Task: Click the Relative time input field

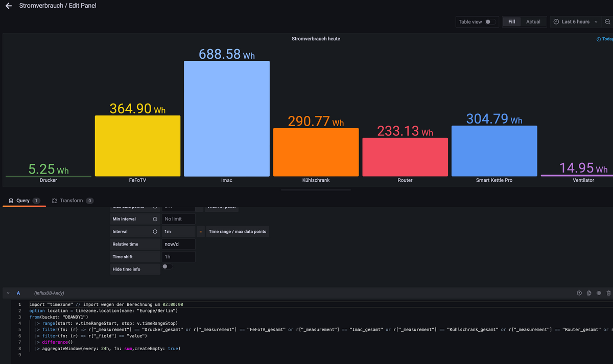Action: tap(179, 244)
